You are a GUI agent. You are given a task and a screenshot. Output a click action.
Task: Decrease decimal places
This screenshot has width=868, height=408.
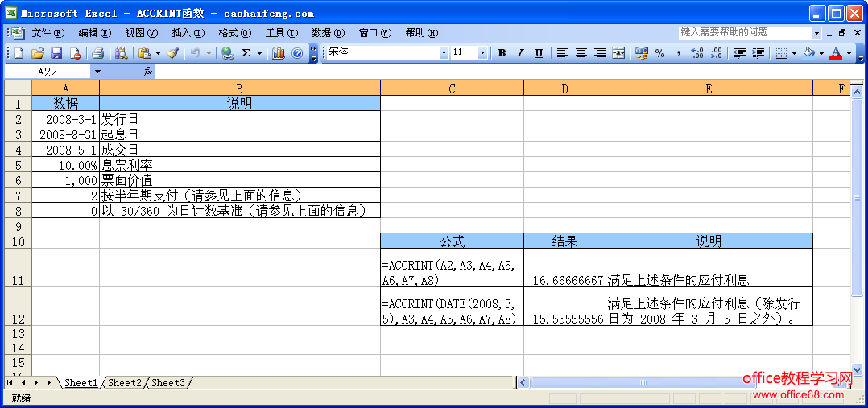(x=716, y=53)
